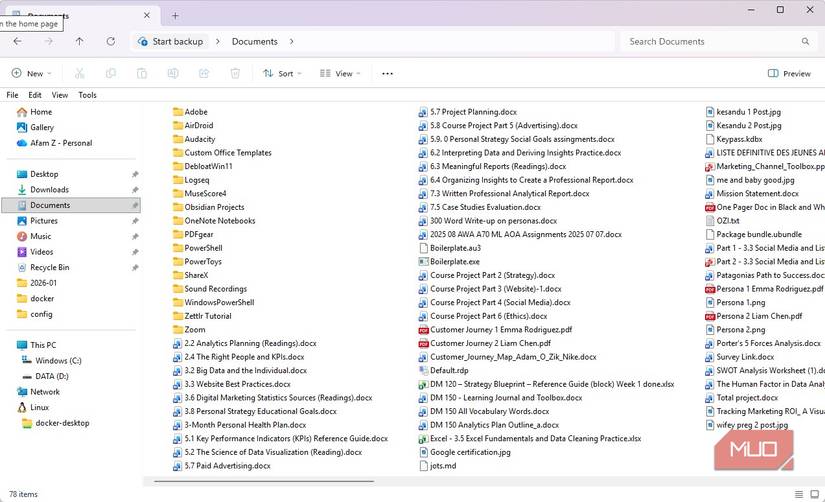Open the Sort dropdown menu

tap(283, 74)
